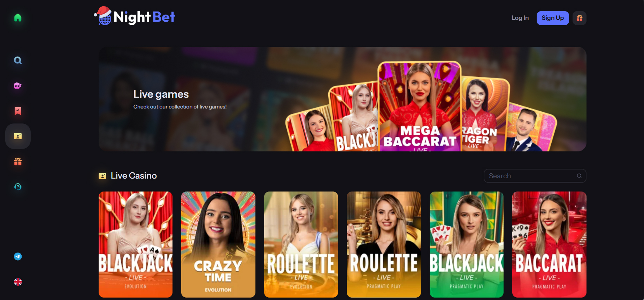644x300 pixels.
Task: Click the Mega Baccarat banner card
Action: (x=420, y=106)
